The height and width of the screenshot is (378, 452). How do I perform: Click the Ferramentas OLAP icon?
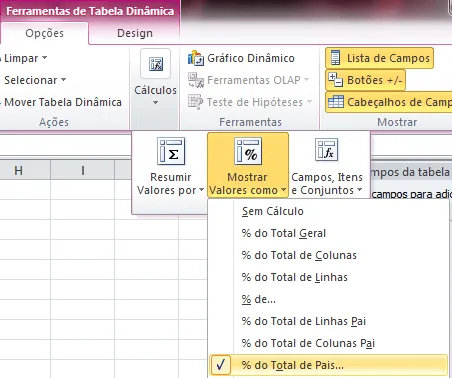[196, 80]
